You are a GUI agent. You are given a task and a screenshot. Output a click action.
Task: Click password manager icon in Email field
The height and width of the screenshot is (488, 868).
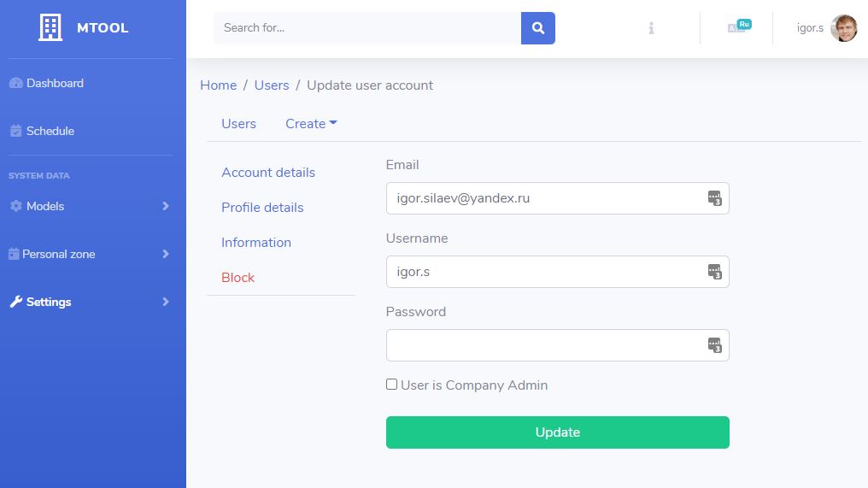click(715, 197)
